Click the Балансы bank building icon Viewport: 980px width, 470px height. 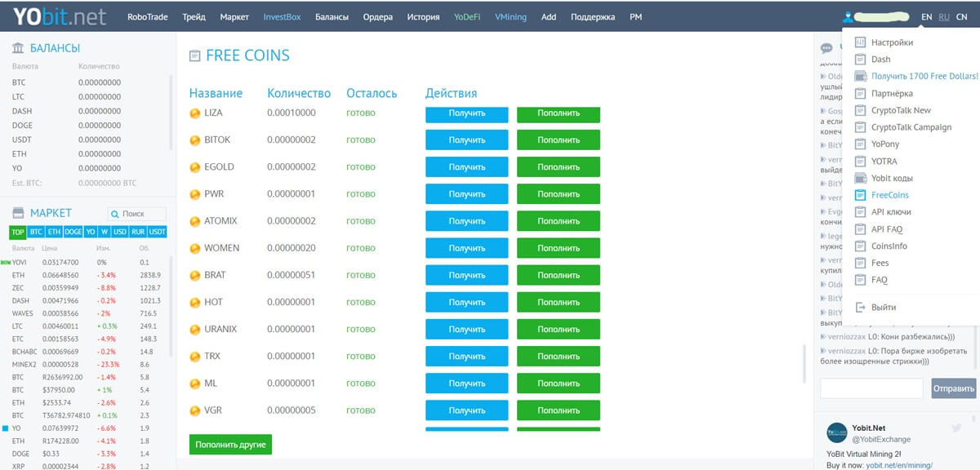[x=18, y=48]
